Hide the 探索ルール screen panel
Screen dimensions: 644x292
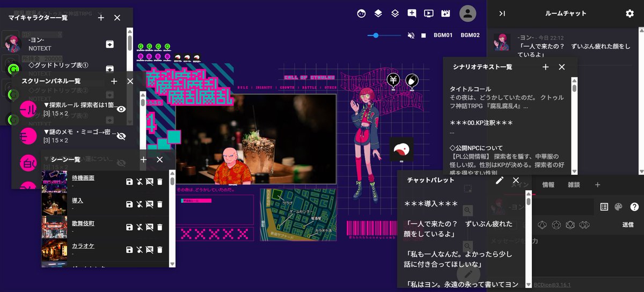tap(121, 109)
